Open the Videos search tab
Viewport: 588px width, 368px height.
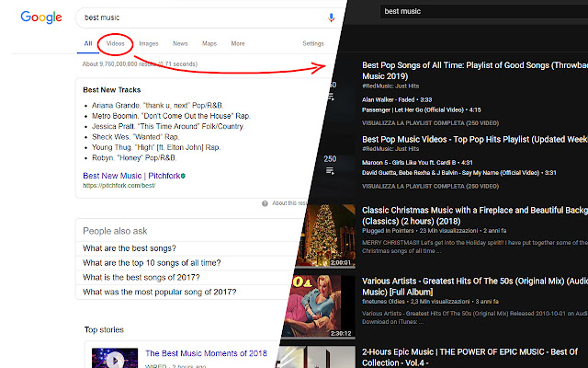coord(116,43)
